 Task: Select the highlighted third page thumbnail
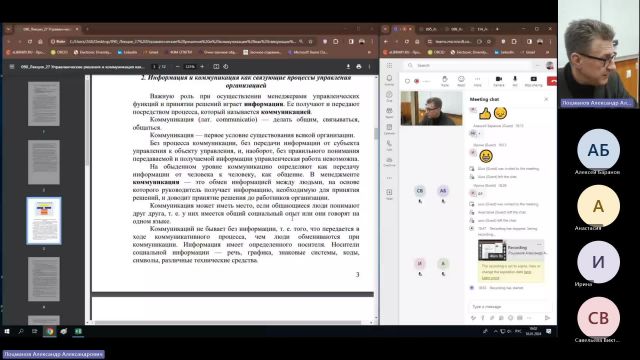[x=44, y=221]
